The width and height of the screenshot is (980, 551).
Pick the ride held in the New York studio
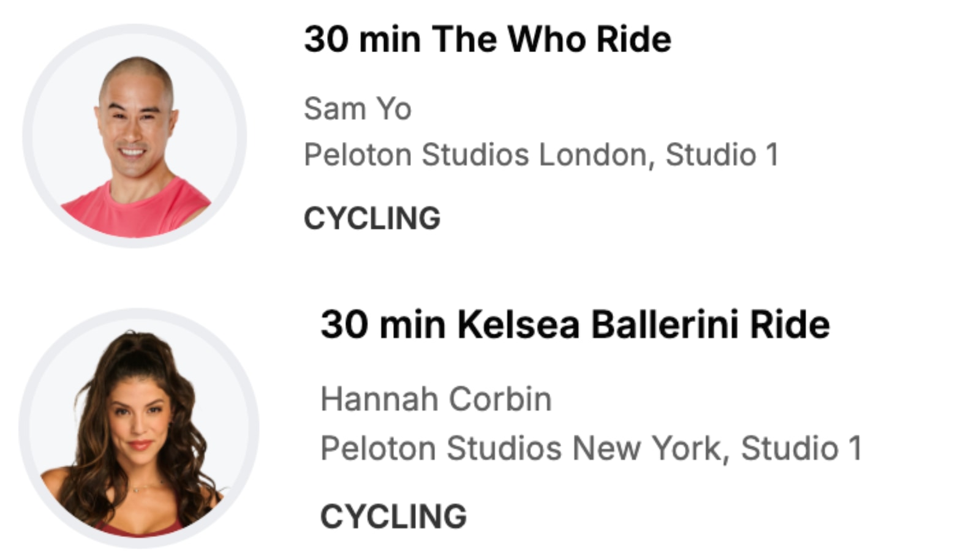575,324
